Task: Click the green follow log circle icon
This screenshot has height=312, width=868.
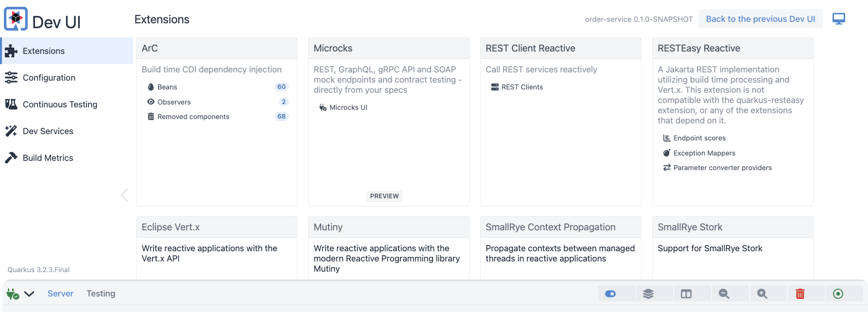Action: click(838, 294)
